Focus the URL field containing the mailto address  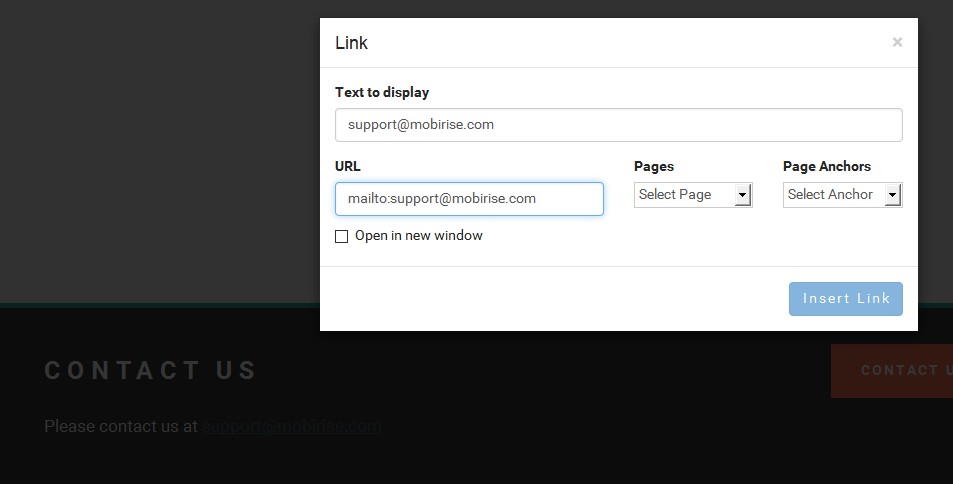coord(469,199)
